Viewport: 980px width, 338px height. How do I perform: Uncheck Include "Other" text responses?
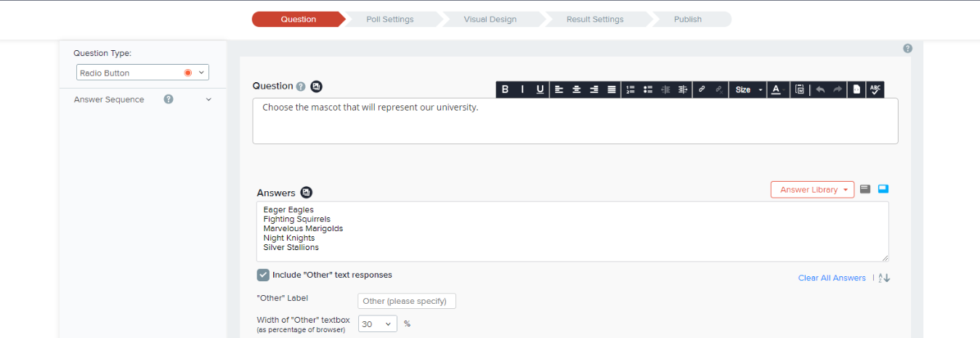click(263, 275)
